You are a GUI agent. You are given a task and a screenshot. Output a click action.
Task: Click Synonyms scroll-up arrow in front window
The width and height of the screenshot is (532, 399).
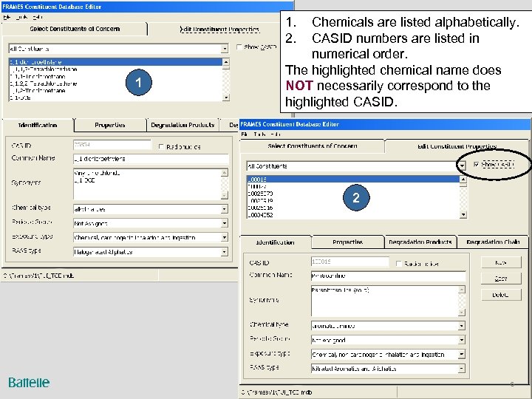(x=461, y=290)
